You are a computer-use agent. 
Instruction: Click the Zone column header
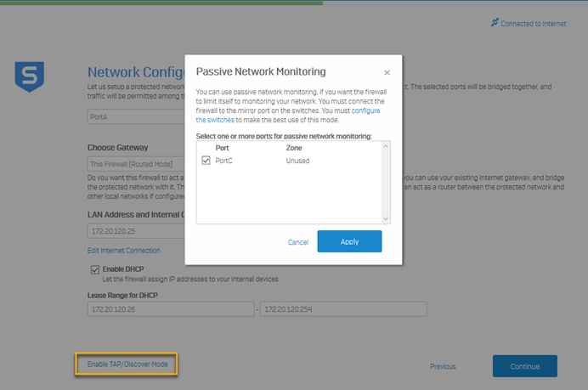[x=294, y=148]
